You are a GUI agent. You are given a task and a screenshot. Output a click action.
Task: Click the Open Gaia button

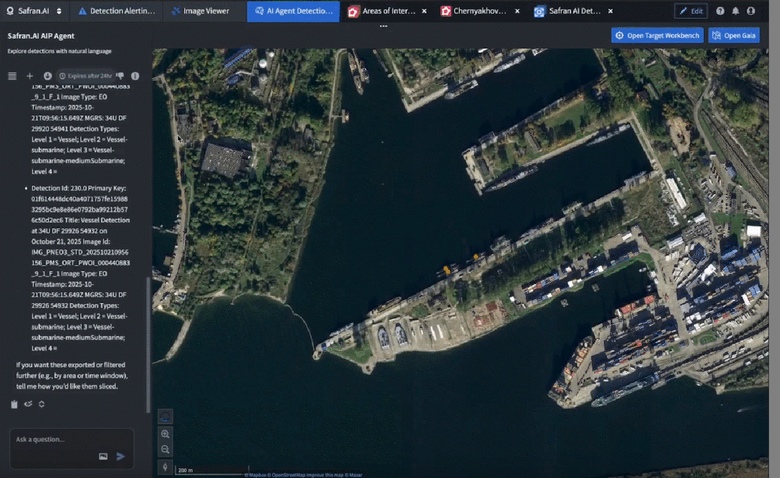click(x=734, y=35)
